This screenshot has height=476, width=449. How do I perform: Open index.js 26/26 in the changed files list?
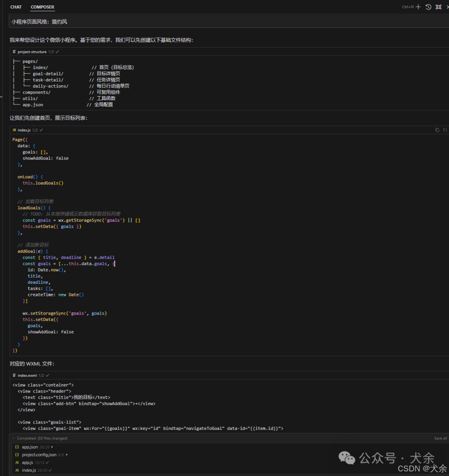click(x=29, y=470)
